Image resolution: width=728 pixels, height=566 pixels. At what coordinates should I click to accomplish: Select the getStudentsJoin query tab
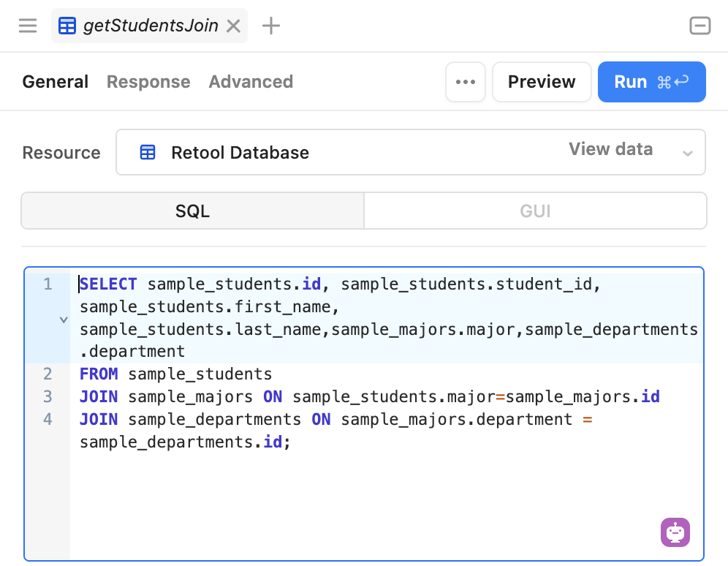(150, 26)
